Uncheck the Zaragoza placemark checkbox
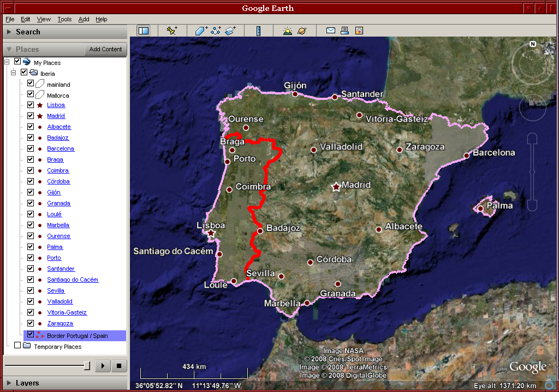 31,323
